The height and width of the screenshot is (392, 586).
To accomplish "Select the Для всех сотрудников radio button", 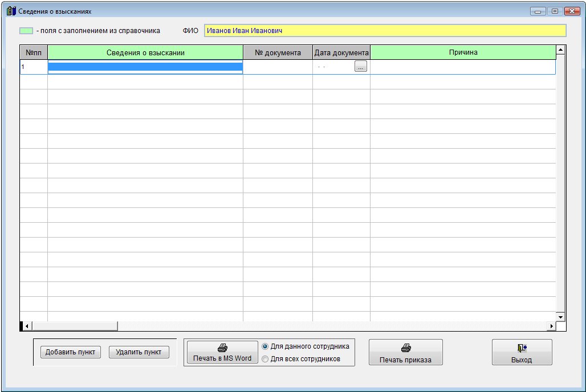I will click(265, 359).
